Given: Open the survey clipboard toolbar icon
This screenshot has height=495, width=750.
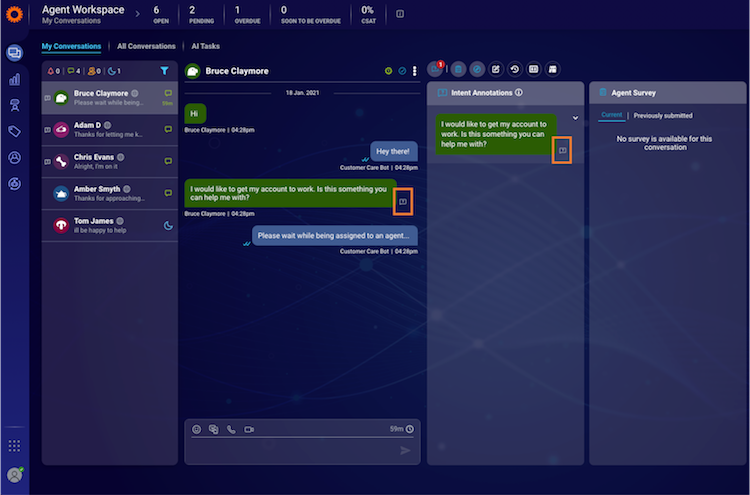Looking at the screenshot, I should click(x=458, y=69).
